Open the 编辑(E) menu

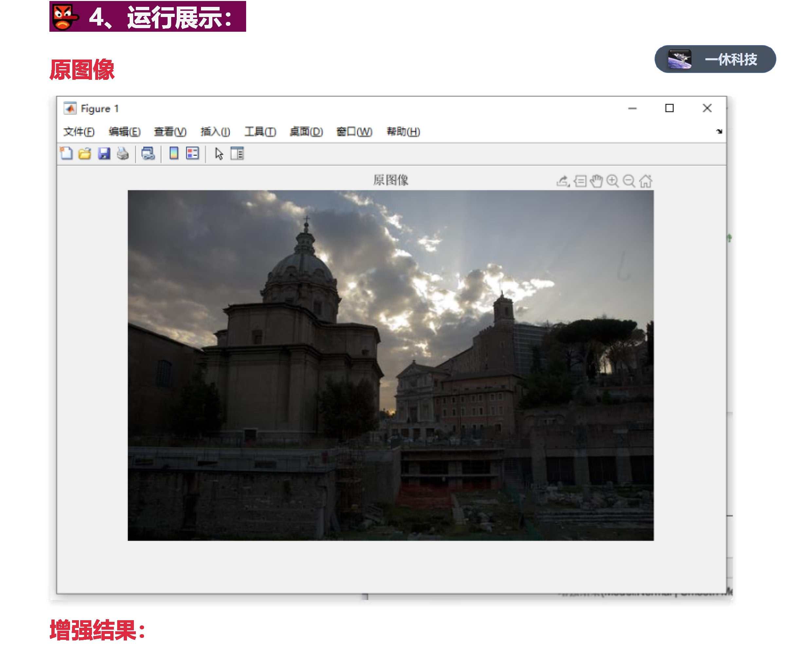click(x=124, y=132)
